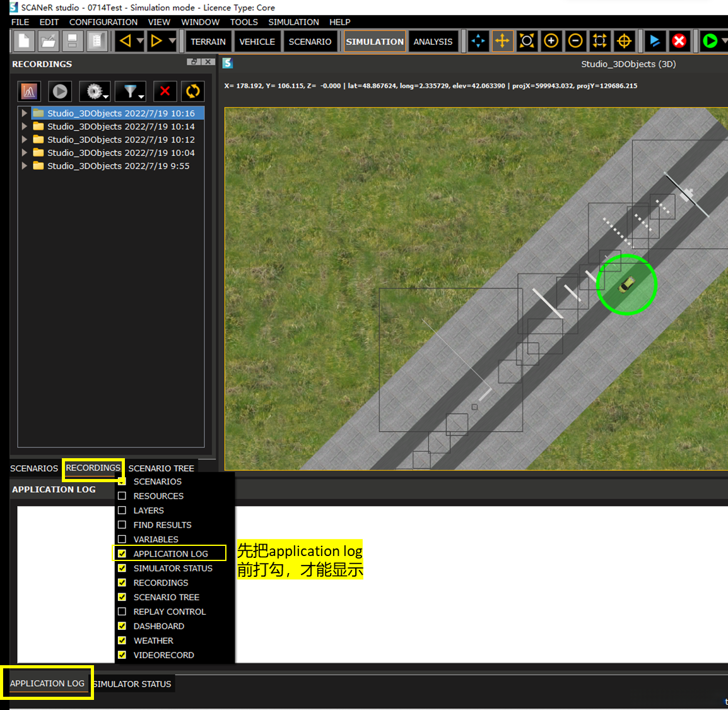Open the CONFIGURATION menu
Screen dimensions: 728x710
[x=103, y=22]
